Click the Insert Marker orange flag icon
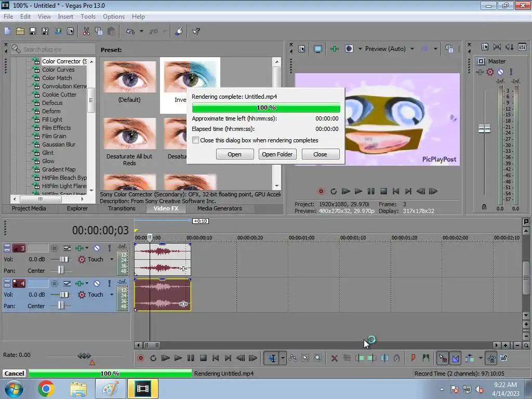The width and height of the screenshot is (532, 399). (x=413, y=358)
